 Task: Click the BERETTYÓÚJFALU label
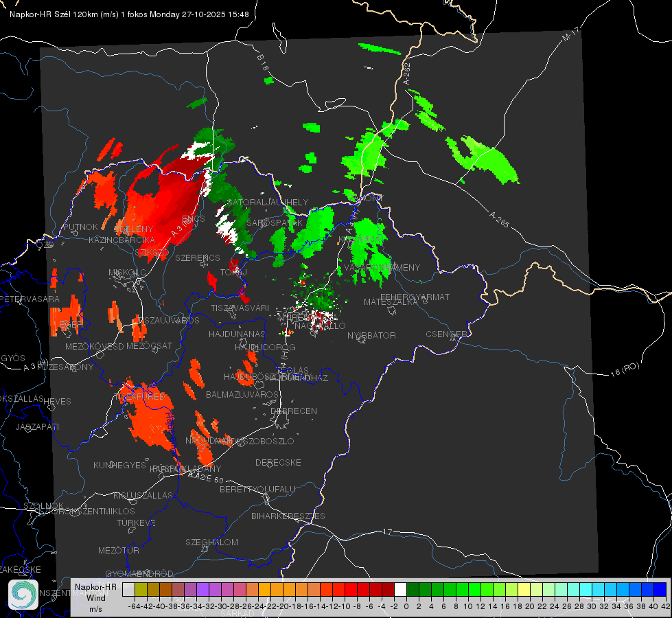pos(257,489)
